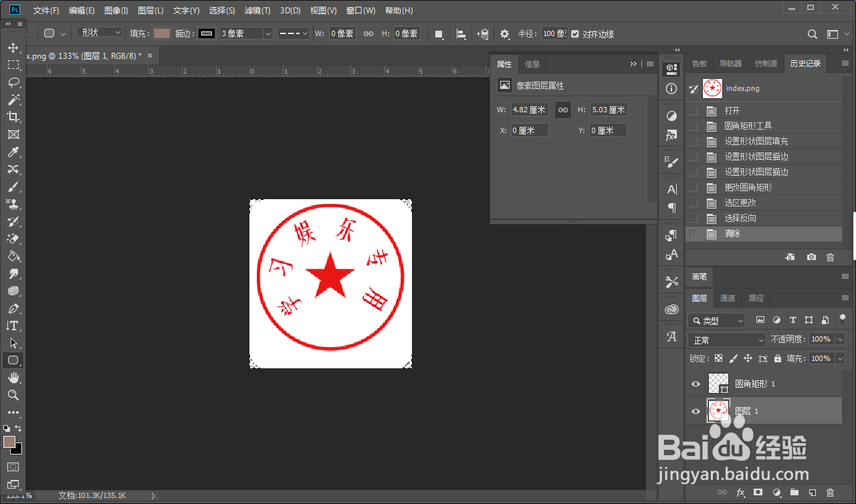Hide the 图层 1 layer

695,411
